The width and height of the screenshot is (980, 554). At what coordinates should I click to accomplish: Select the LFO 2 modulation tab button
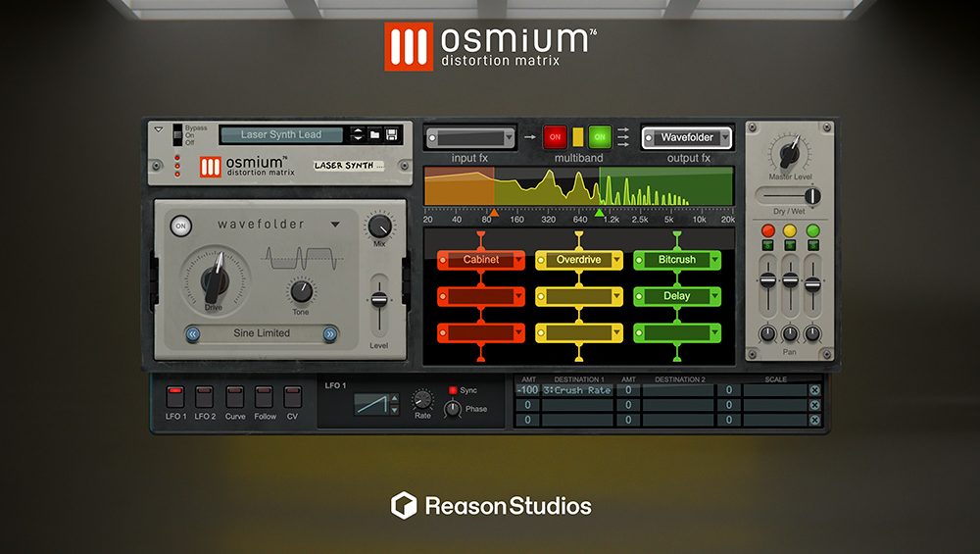pos(205,396)
